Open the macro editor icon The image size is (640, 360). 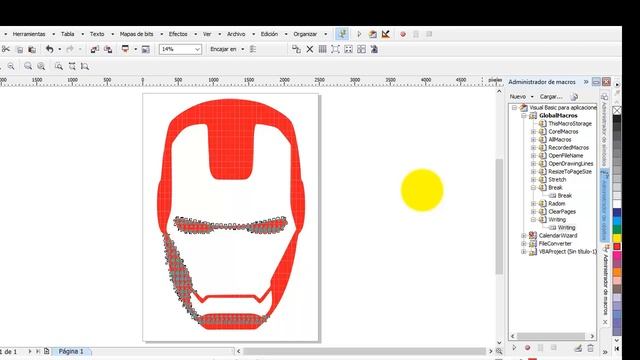coord(372,34)
